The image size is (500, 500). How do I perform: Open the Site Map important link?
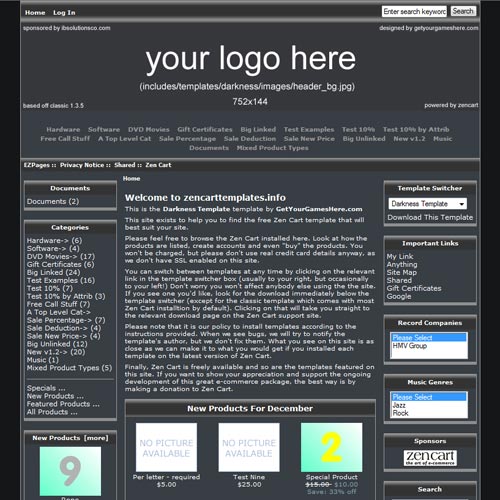(x=402, y=272)
